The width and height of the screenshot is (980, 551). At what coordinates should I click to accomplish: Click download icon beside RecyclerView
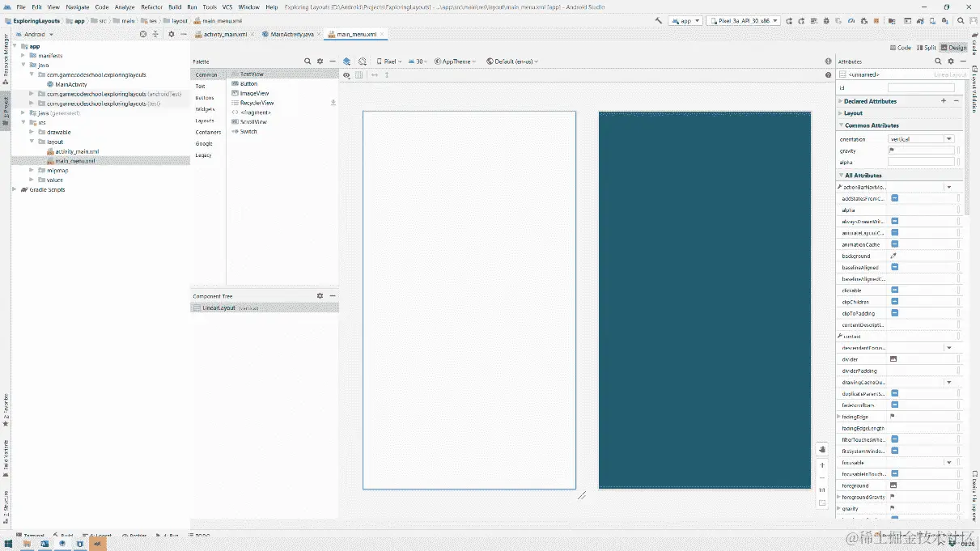333,103
